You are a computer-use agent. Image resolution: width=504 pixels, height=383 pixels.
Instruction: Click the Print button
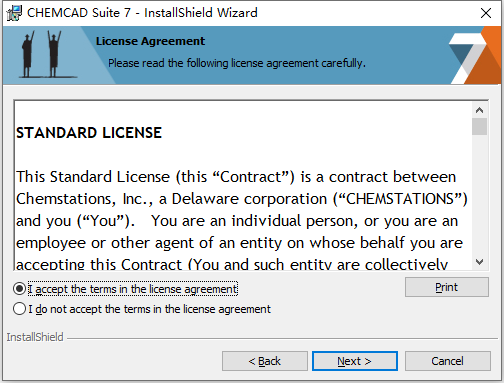pyautogui.click(x=447, y=287)
